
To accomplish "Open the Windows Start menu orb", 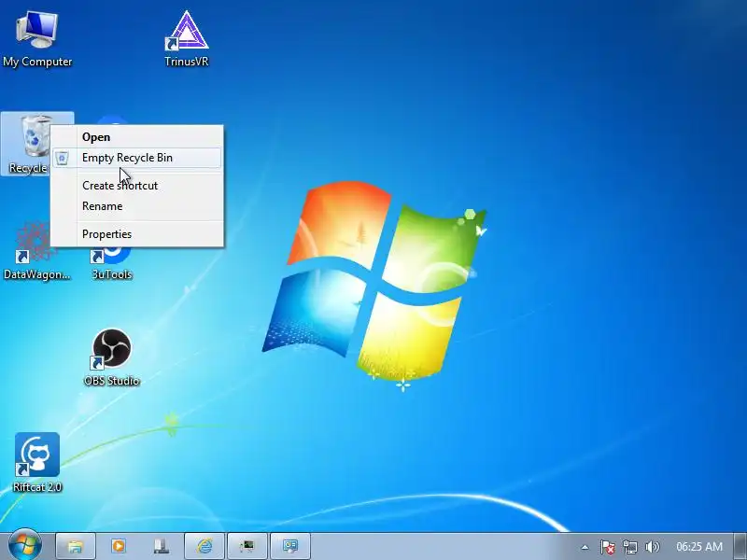I will pyautogui.click(x=25, y=545).
